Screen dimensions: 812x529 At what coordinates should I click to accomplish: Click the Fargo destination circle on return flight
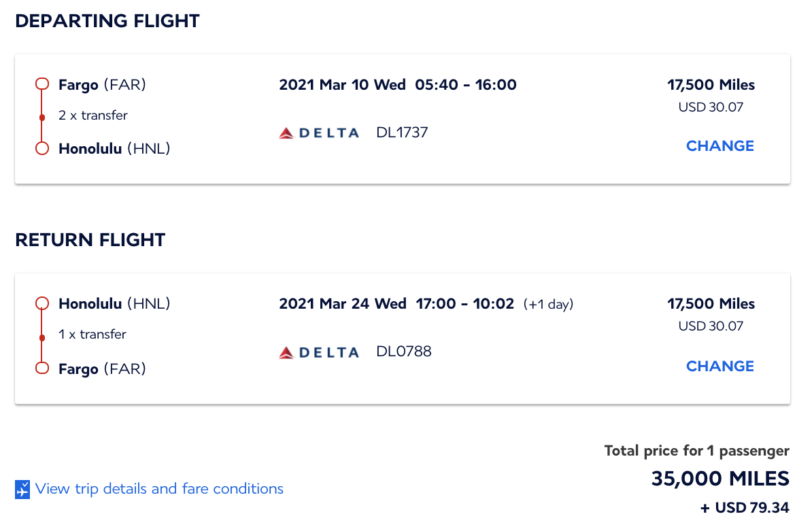click(x=41, y=368)
